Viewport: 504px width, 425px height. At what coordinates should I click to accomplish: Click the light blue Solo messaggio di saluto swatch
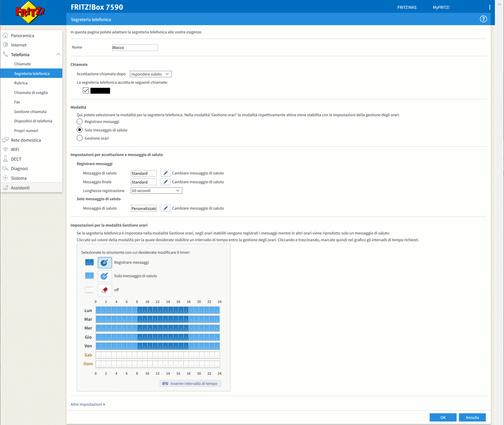pyautogui.click(x=89, y=276)
